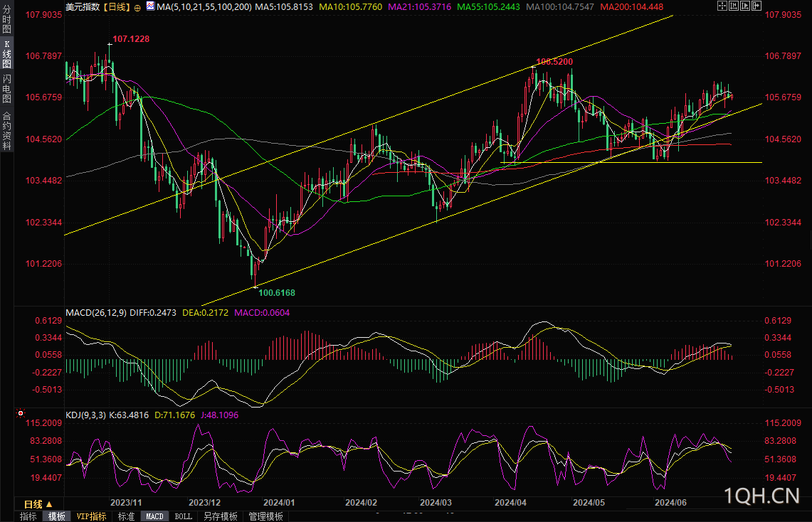Open 合约资料 tab in left sidebar
This screenshot has width=812, height=522.
[x=6, y=131]
